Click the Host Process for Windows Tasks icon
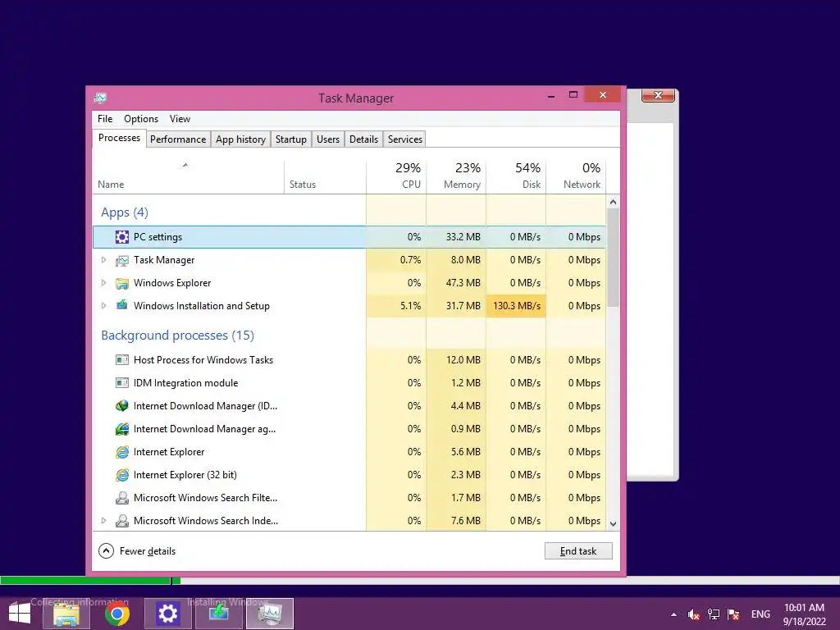840x630 pixels. click(x=122, y=360)
